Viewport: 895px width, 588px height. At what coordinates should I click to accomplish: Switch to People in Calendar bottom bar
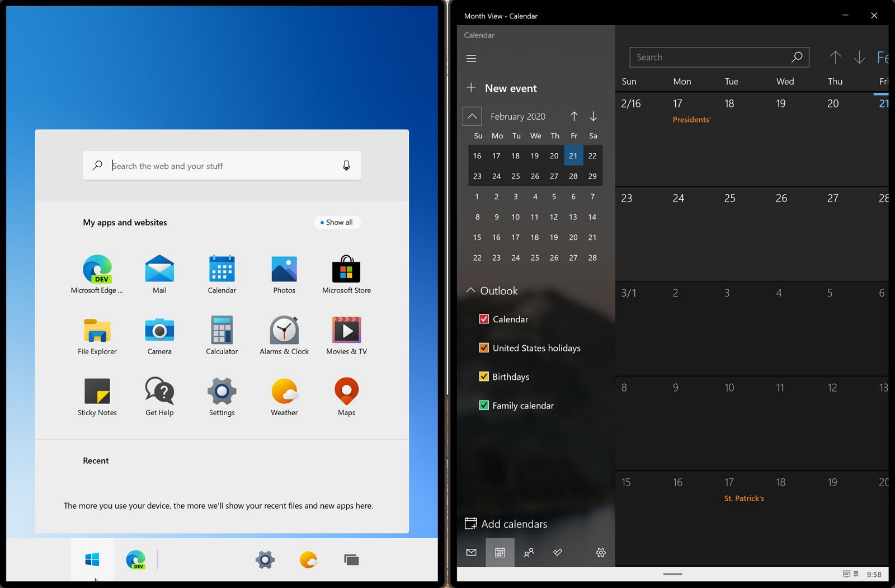tap(529, 553)
